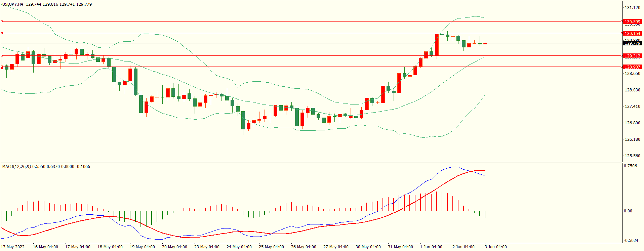Click the 0.7506 MACD scale value
Viewport: 644px width, 251px height.
pyautogui.click(x=630, y=166)
